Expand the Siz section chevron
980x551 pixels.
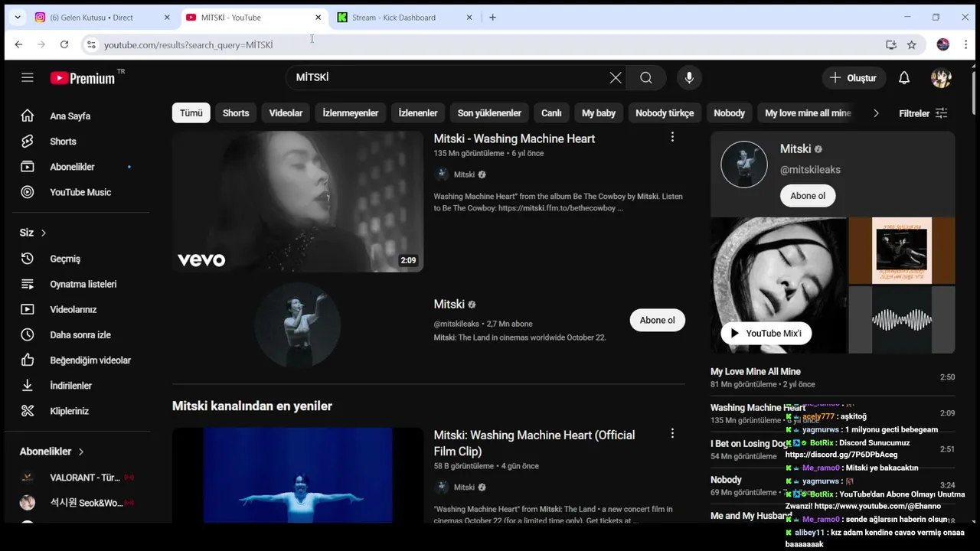(44, 233)
